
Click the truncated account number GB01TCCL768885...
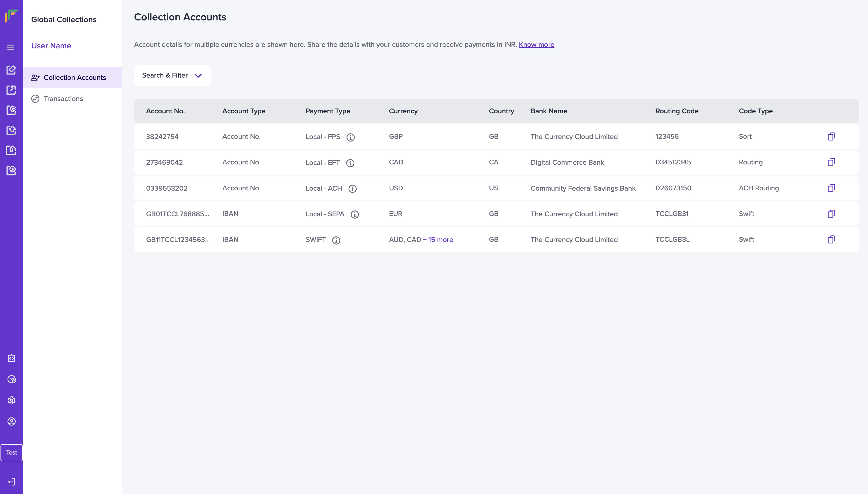(x=177, y=214)
